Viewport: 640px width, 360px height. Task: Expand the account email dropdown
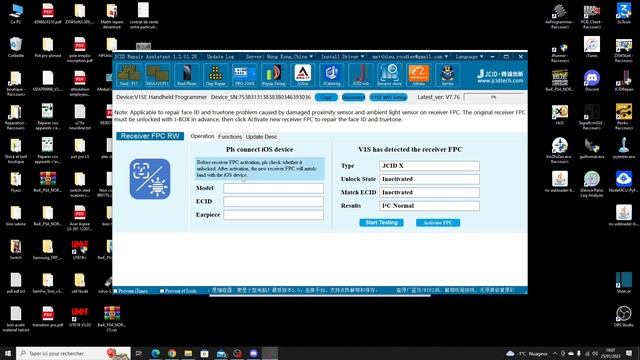coord(410,57)
